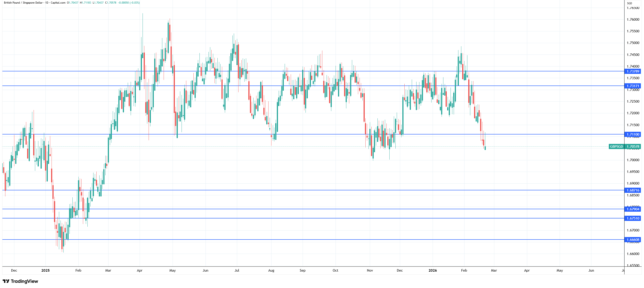Select the 1.68716 horizontal line label
Screen dimensions: 644x288
pyautogui.click(x=633, y=190)
